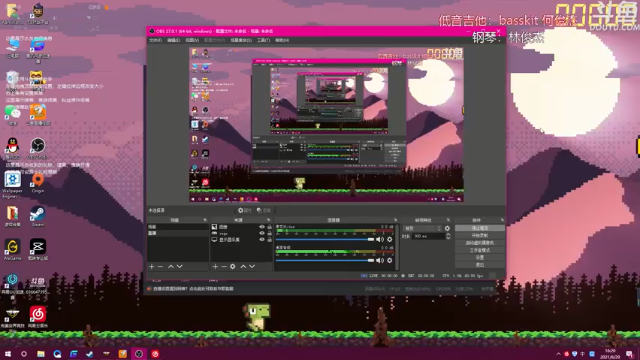Lock the 图像 source with its padlock
The height and width of the screenshot is (360, 640).
pyautogui.click(x=269, y=227)
